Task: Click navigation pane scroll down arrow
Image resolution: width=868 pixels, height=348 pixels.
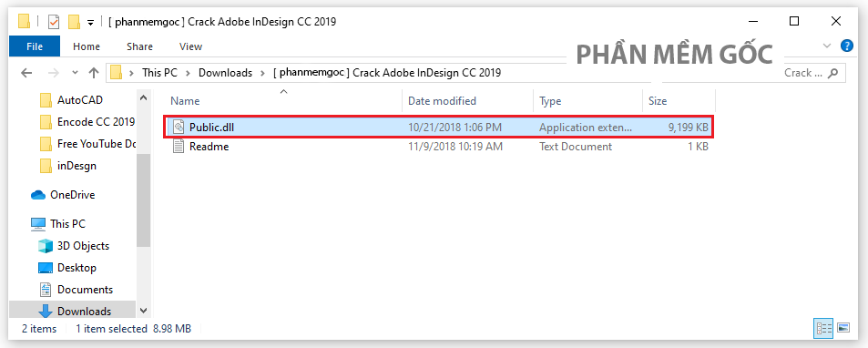Action: pyautogui.click(x=143, y=311)
